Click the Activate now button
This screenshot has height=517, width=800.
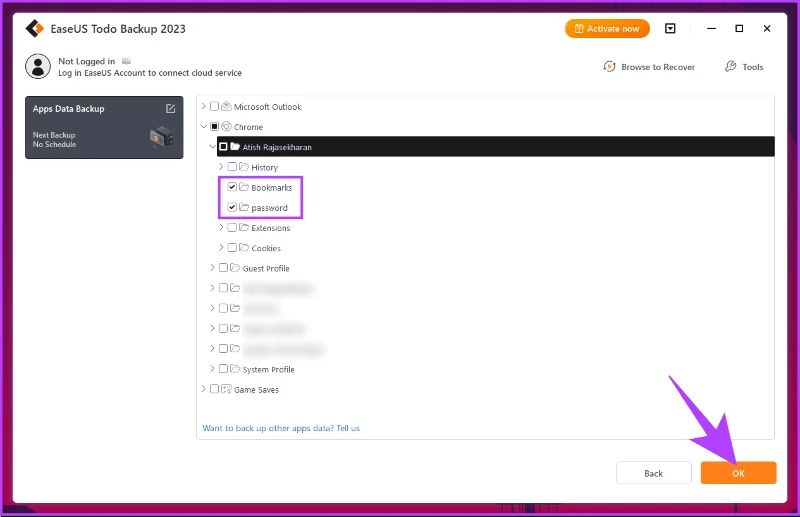[607, 29]
